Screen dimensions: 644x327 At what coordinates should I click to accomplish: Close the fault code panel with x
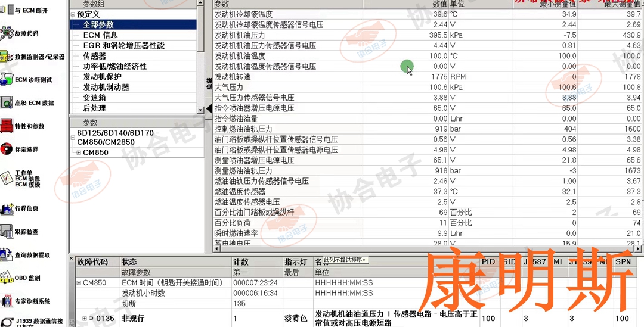point(71,259)
